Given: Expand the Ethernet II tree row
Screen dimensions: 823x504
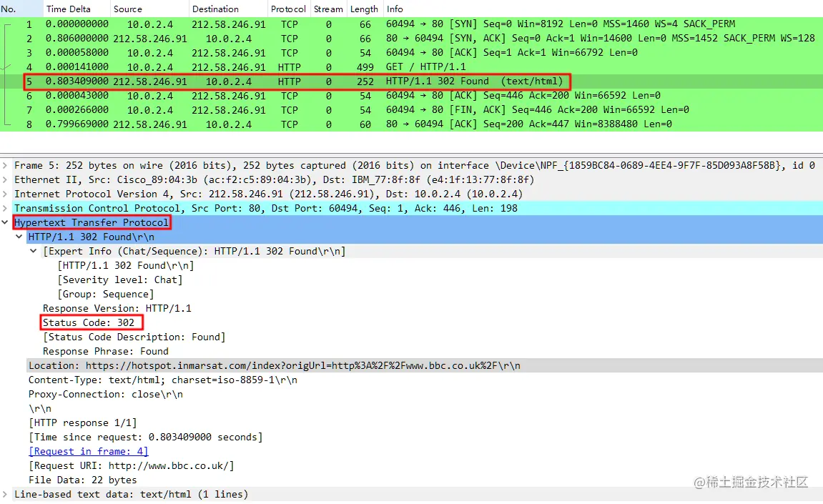Looking at the screenshot, I should click(x=5, y=179).
